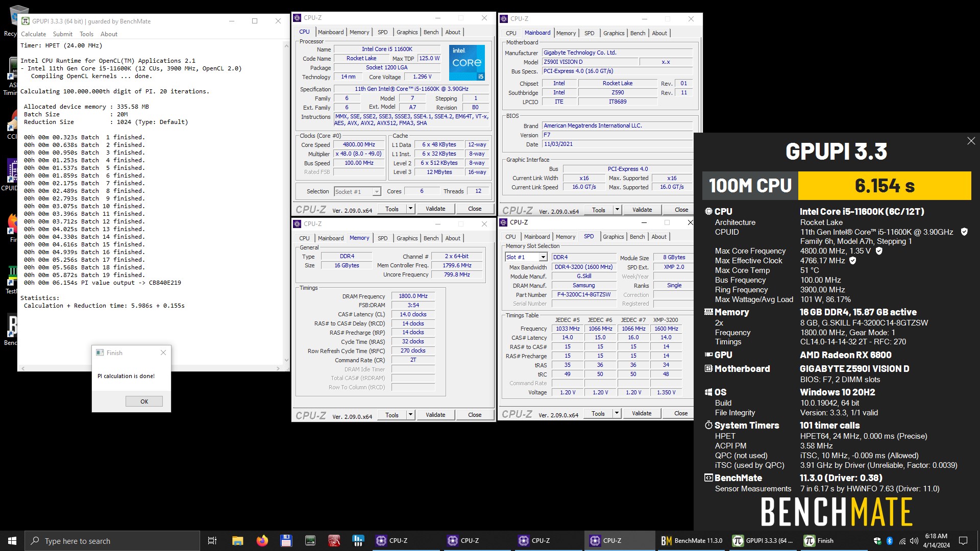The width and height of the screenshot is (980, 551).
Task: Click the green memory chip taskbar icon
Action: 310,541
